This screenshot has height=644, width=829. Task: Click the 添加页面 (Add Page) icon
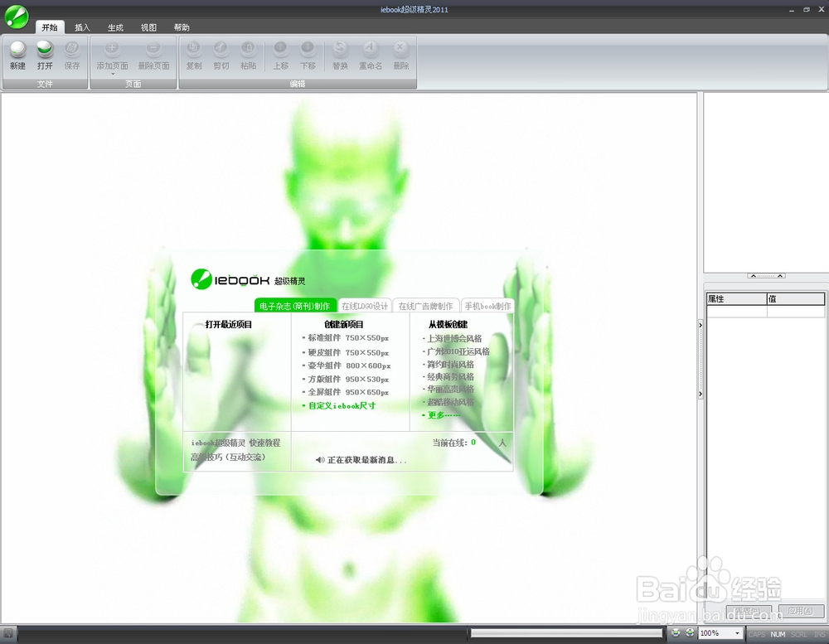[x=112, y=49]
